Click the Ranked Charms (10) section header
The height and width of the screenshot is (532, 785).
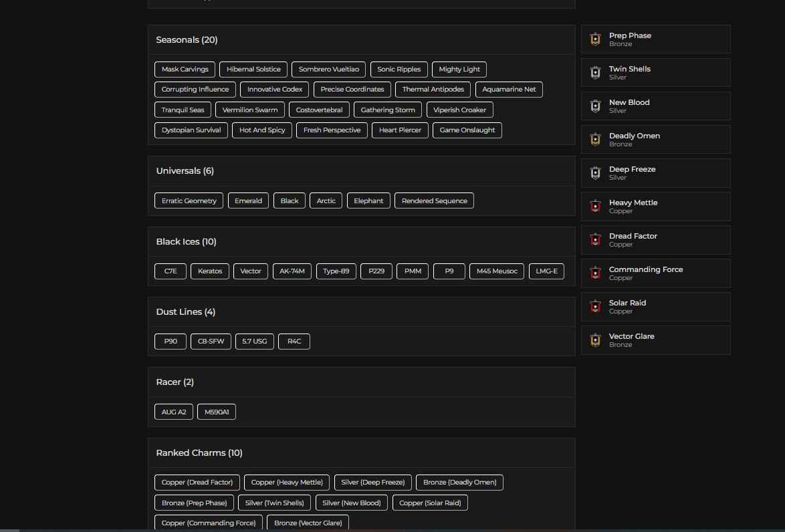[199, 453]
